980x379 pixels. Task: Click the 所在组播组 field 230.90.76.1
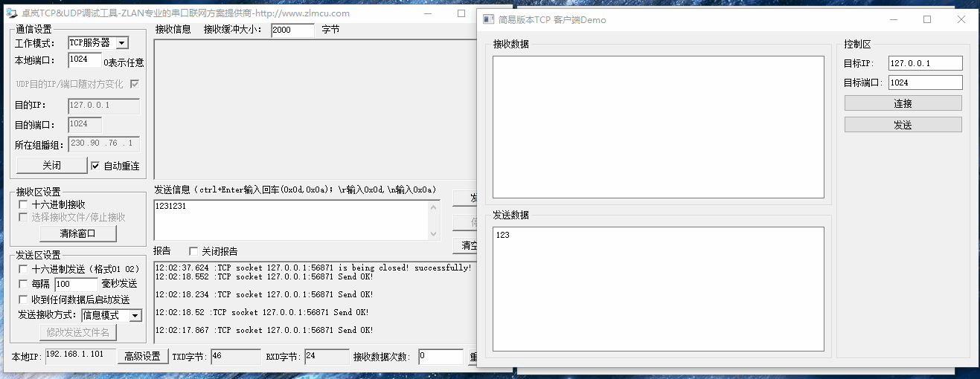click(103, 143)
